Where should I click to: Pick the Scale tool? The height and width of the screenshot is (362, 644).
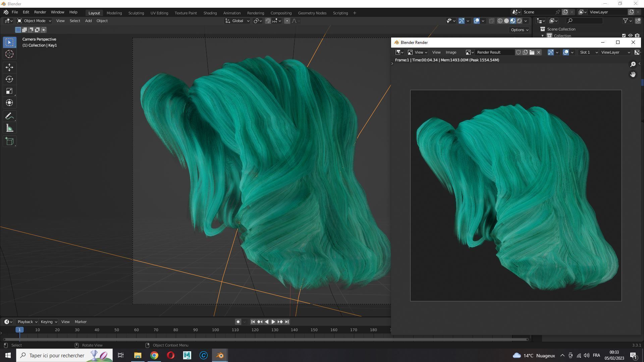pos(9,91)
